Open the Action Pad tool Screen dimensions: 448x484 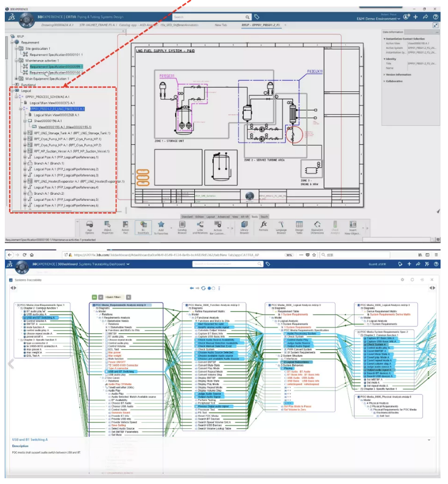click(125, 228)
